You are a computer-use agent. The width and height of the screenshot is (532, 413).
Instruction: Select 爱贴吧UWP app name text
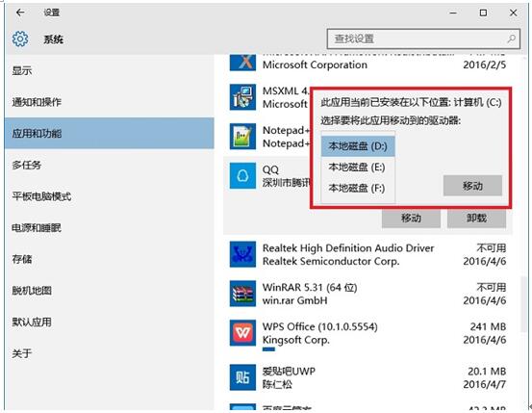coord(289,371)
